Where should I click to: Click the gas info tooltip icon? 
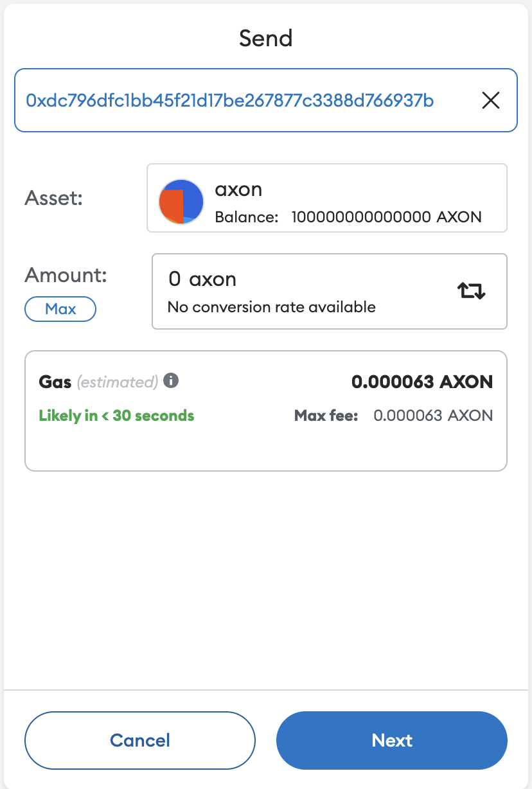pos(171,381)
